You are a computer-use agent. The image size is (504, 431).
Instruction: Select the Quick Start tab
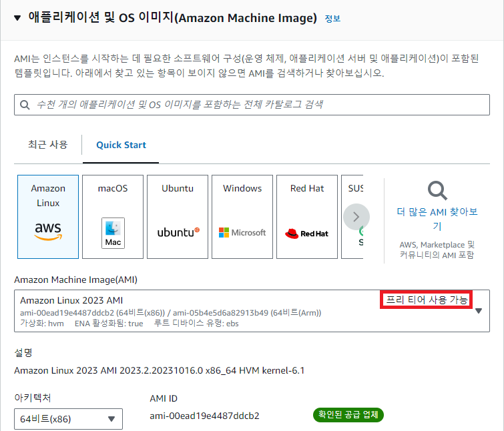(121, 145)
